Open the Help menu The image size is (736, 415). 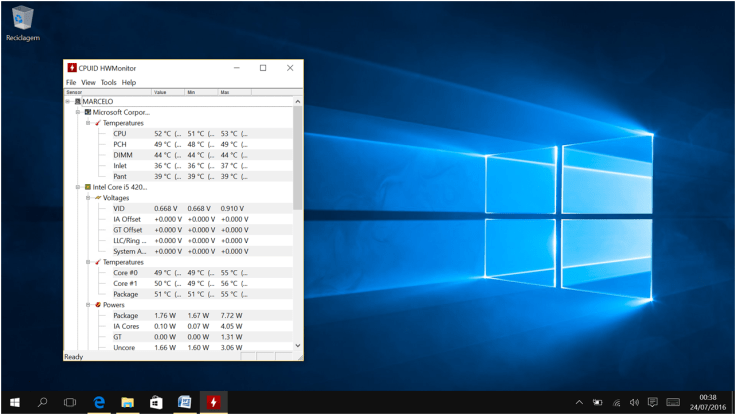tap(129, 82)
